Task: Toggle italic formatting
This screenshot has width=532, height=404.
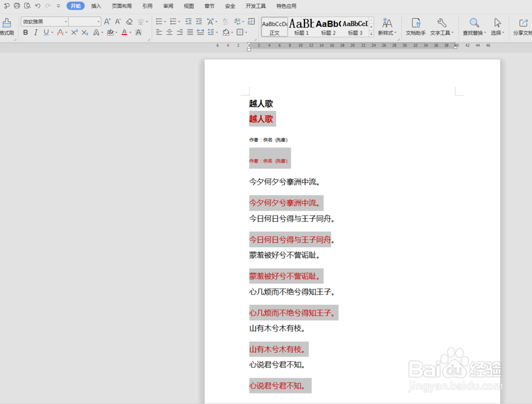Action: pyautogui.click(x=35, y=32)
